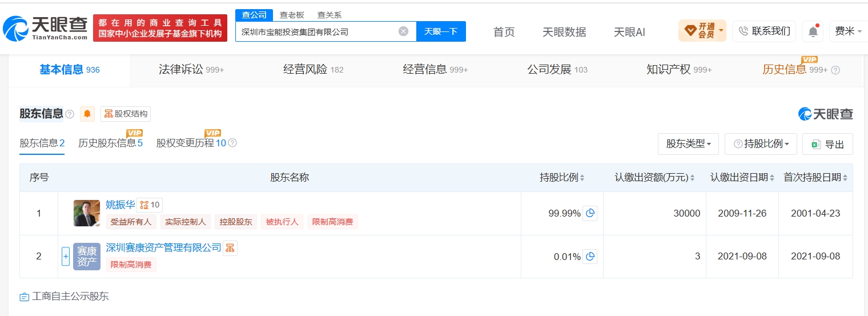The height and width of the screenshot is (316, 868).
Task: Switch to 基本信息 tab
Action: pos(69,70)
